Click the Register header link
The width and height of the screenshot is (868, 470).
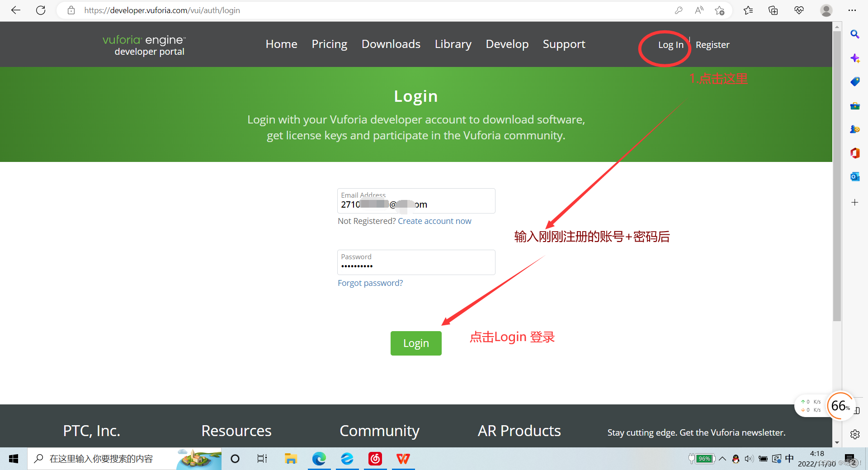[712, 45]
